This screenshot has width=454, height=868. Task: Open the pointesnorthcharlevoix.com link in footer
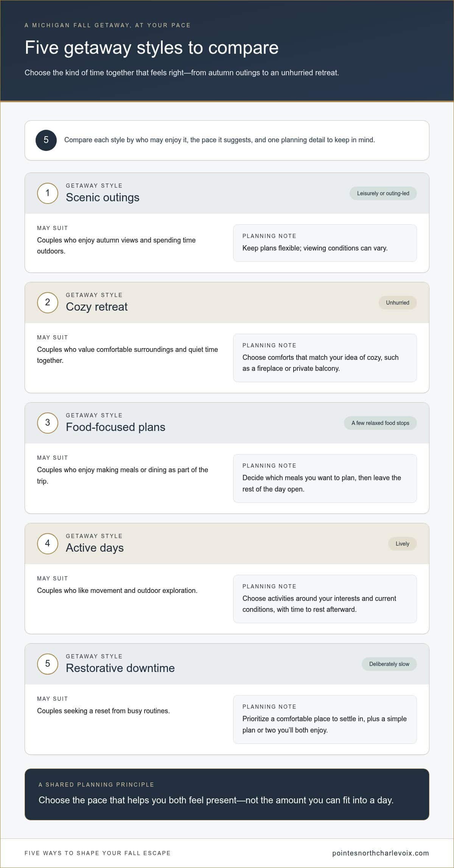[381, 853]
